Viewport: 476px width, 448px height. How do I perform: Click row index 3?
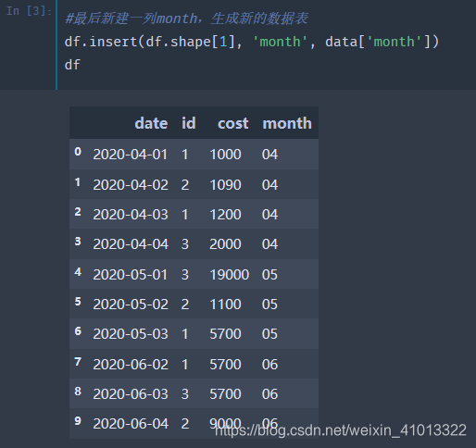pos(78,242)
